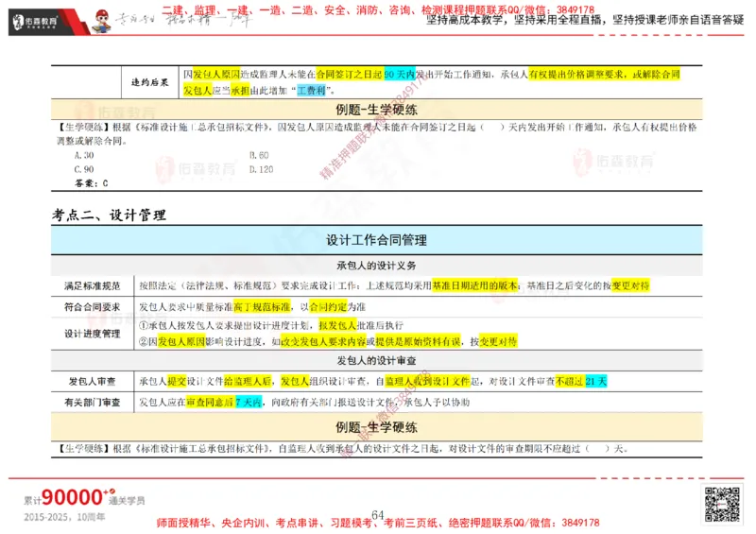756x534 pixels.
Task: Select answer option C. 90
Action: tap(84, 169)
